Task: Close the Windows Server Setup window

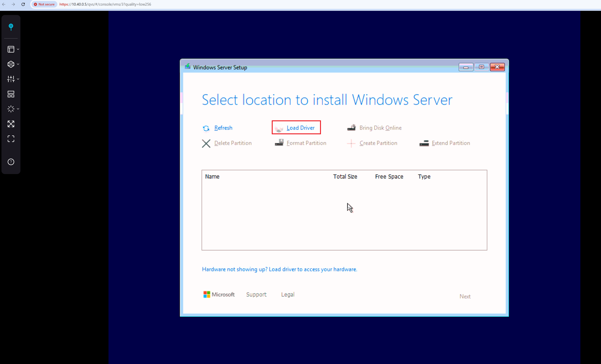Action: 497,67
